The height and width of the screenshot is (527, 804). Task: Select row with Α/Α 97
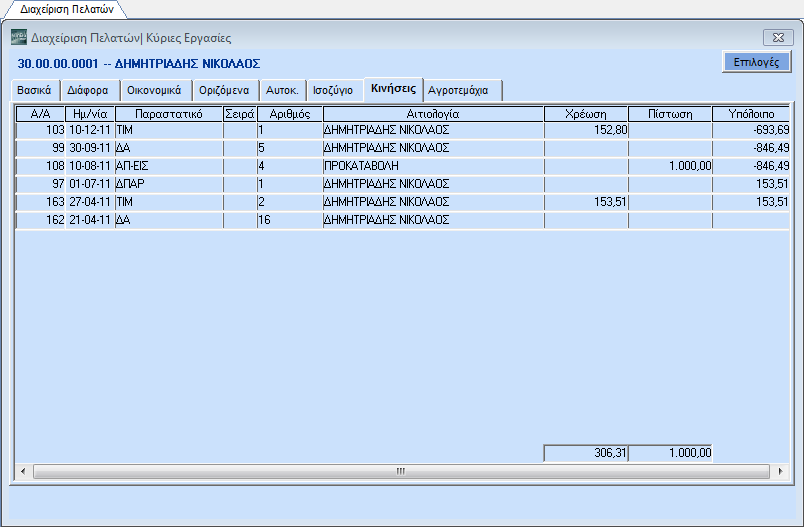(403, 184)
